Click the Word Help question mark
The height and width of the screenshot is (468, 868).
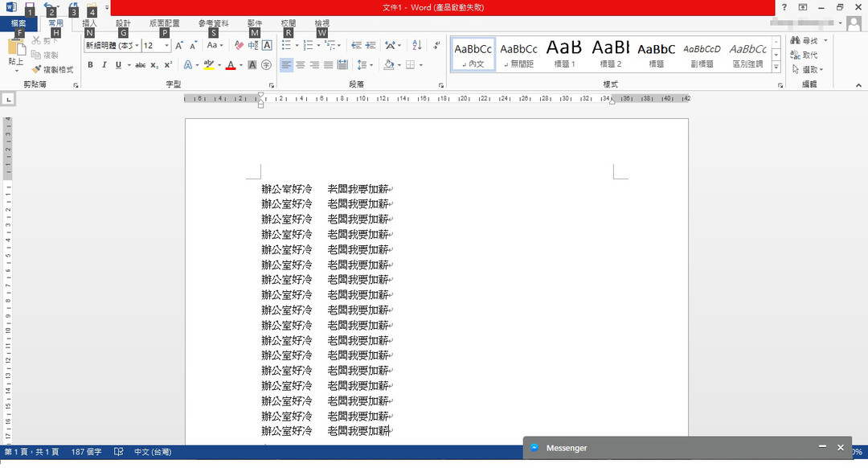784,7
